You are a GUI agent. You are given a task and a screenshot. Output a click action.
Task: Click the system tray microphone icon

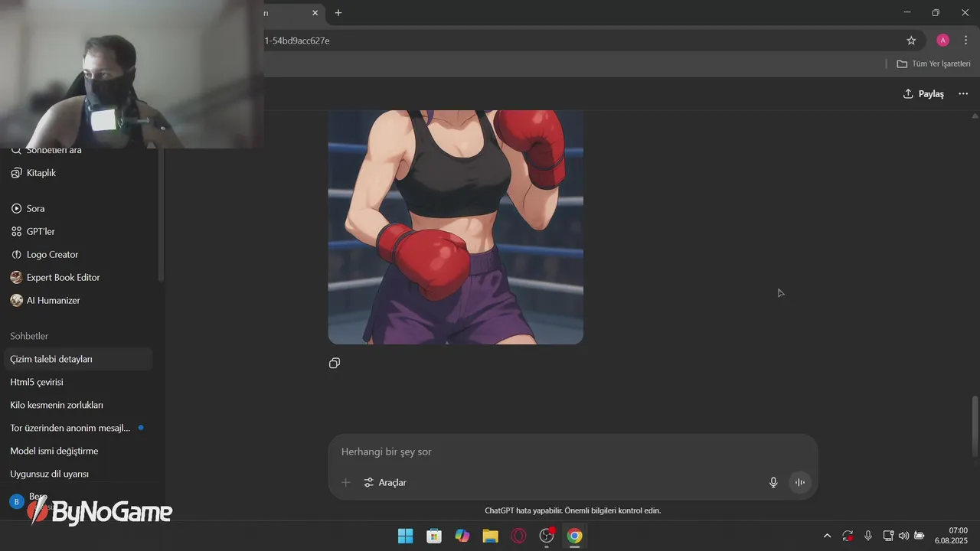click(868, 536)
